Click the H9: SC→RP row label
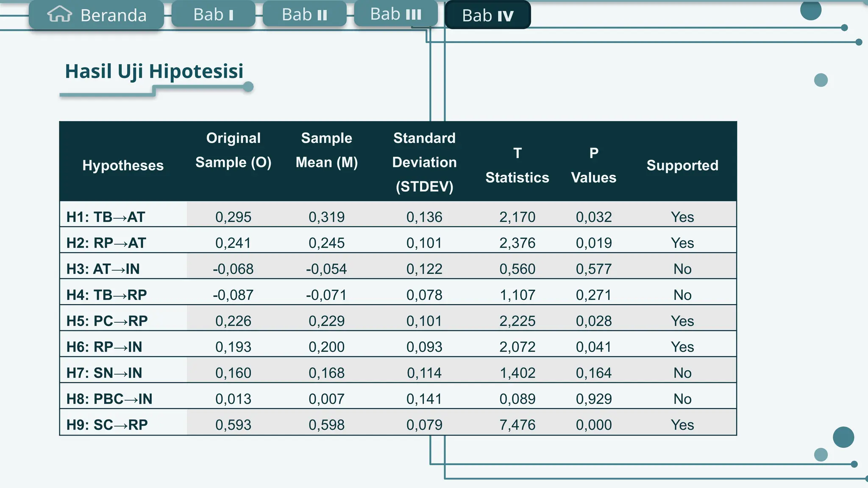This screenshot has height=488, width=868. coord(107,425)
